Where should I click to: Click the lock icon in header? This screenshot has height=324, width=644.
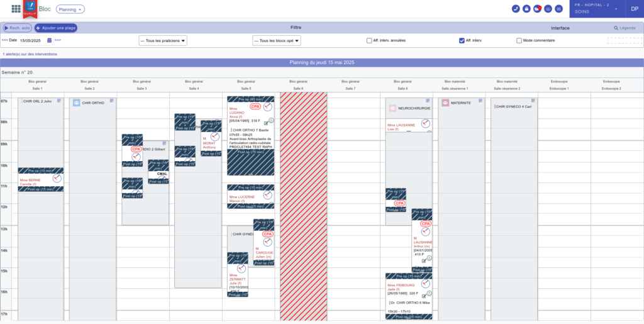point(526,9)
